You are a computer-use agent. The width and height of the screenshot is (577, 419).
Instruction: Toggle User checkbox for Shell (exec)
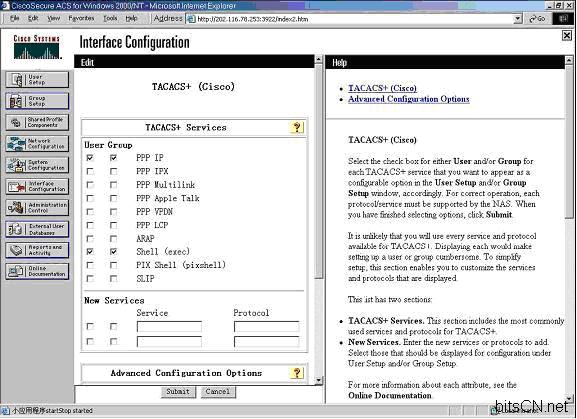point(90,252)
